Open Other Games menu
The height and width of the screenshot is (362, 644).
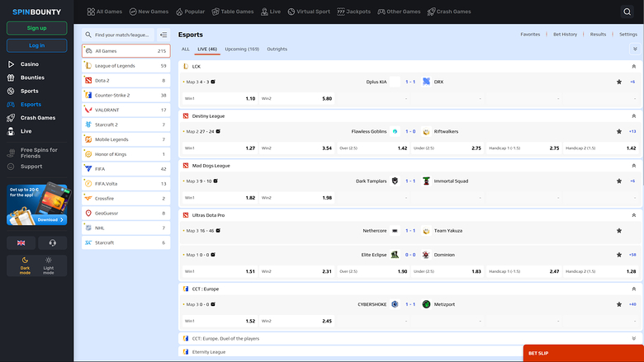pos(399,12)
